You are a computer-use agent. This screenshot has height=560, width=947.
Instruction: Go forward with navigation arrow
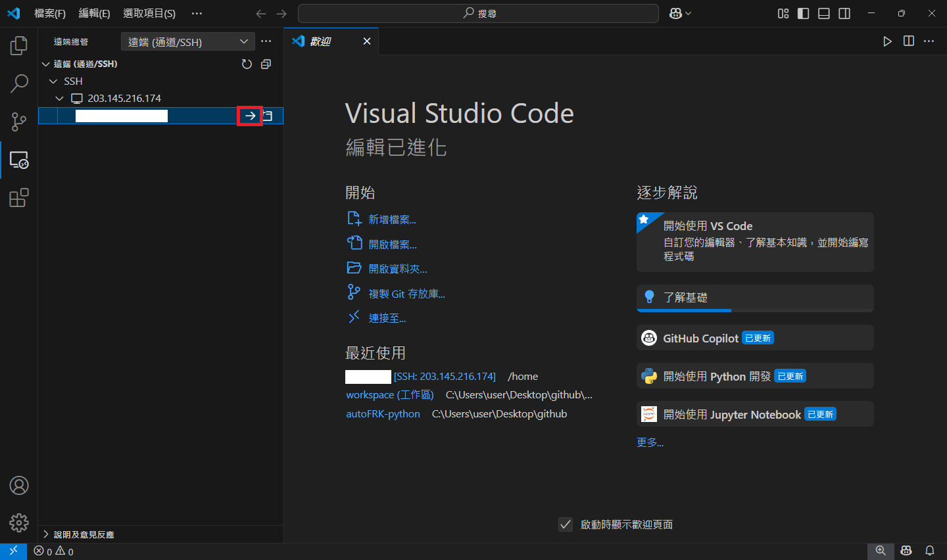point(281,14)
